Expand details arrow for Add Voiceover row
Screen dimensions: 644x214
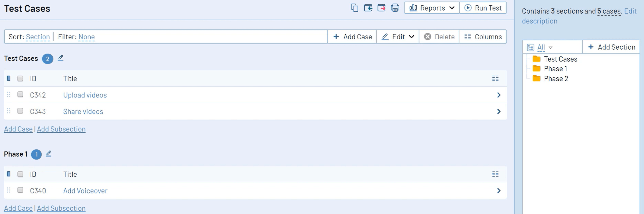(x=499, y=191)
